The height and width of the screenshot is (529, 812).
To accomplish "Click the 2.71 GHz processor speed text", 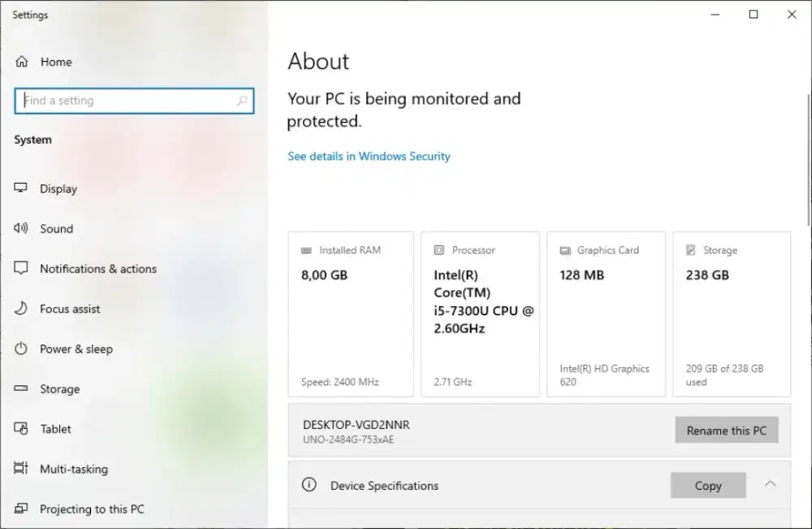I will pos(452,382).
